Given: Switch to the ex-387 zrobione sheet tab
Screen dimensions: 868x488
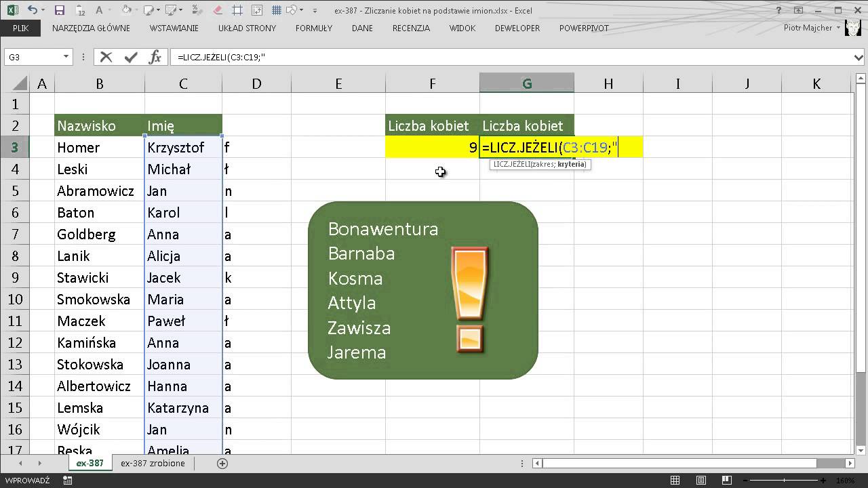Looking at the screenshot, I should tap(153, 464).
